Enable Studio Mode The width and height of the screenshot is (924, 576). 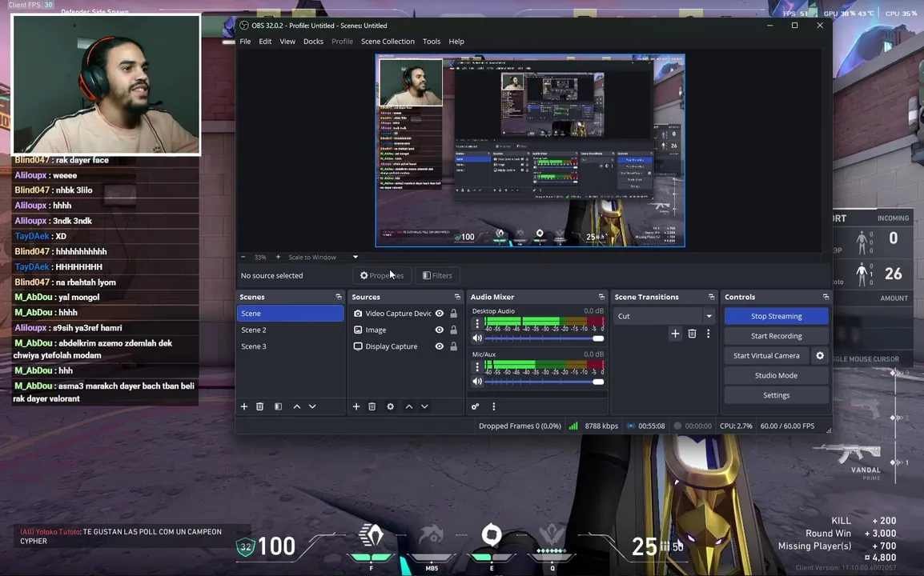776,375
